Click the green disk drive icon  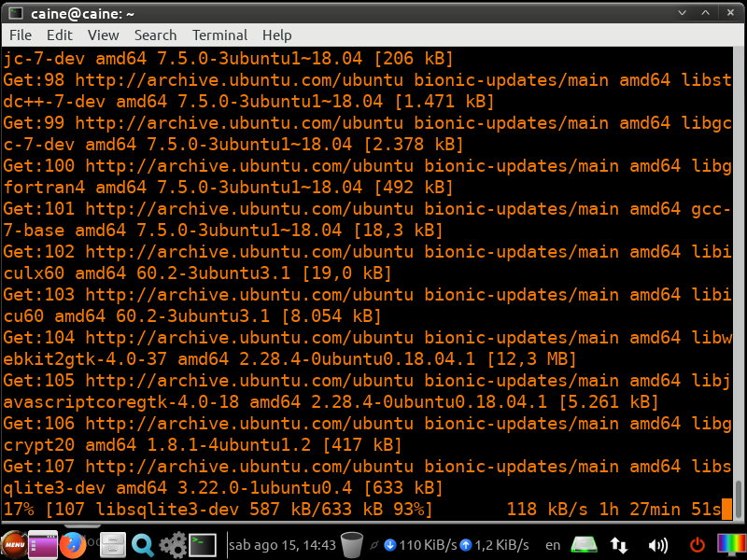click(585, 545)
